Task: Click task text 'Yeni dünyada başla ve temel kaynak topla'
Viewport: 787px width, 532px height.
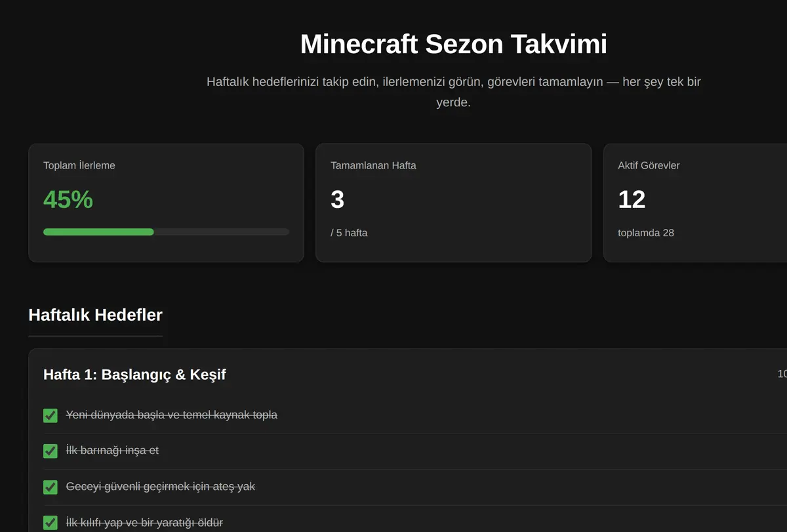Action: tap(172, 415)
